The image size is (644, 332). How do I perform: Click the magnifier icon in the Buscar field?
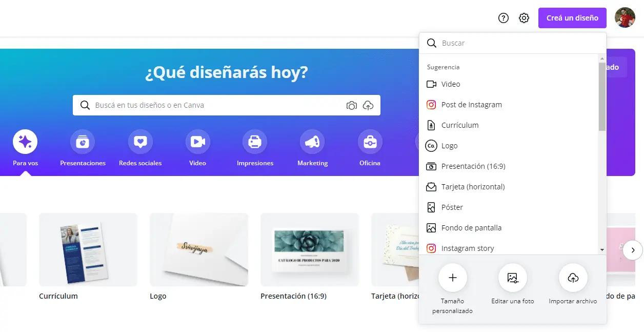point(432,43)
